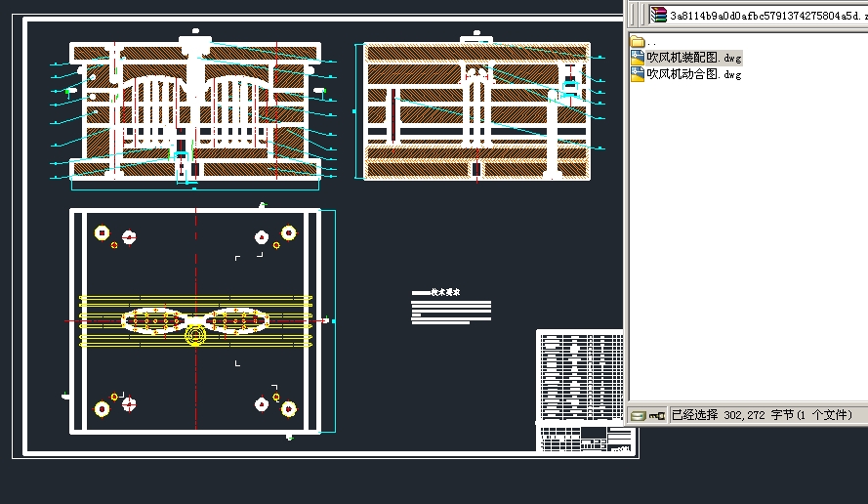Open the parent folder ".." entry
This screenshot has width=868, height=504.
pos(643,42)
